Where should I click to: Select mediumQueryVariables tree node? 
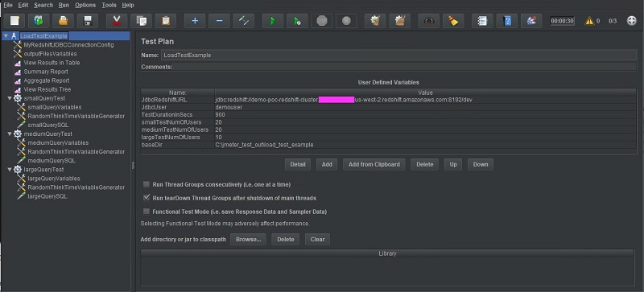pyautogui.click(x=58, y=143)
